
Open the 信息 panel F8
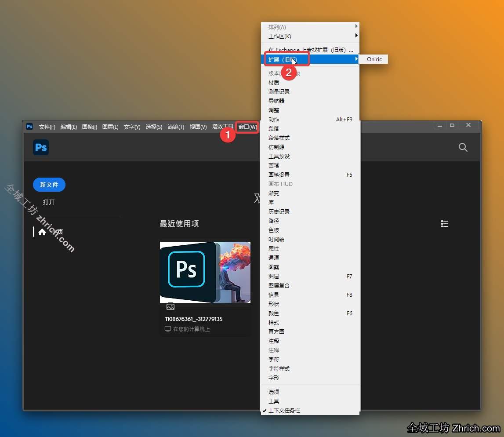click(310, 295)
